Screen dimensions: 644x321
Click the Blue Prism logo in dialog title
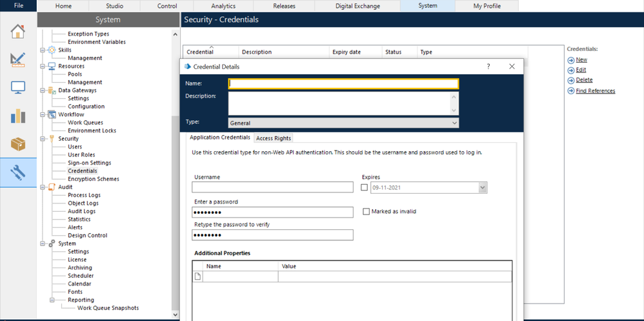tap(188, 66)
